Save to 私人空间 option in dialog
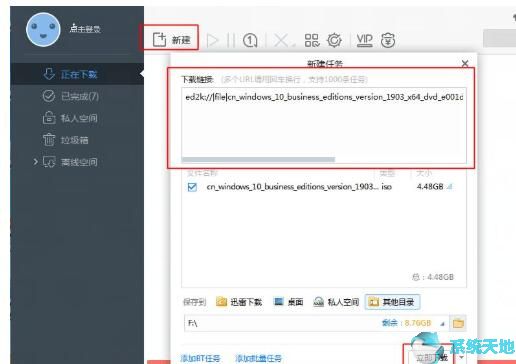The width and height of the screenshot is (516, 364). (x=336, y=302)
